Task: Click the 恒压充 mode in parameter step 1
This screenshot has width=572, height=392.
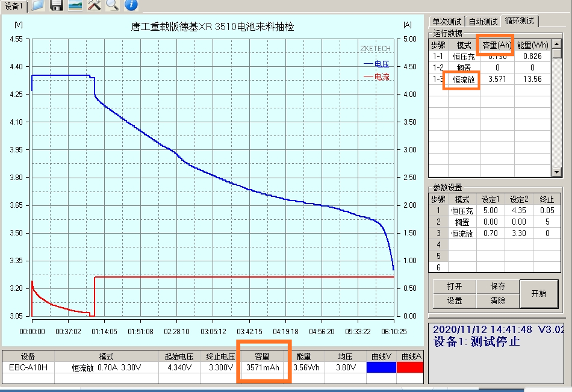Action: click(x=462, y=211)
